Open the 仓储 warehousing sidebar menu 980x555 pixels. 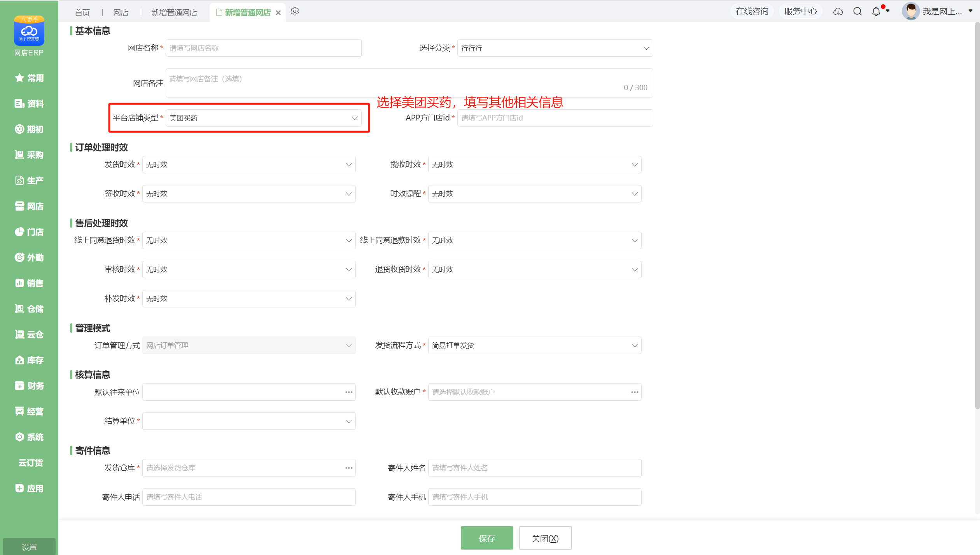pyautogui.click(x=29, y=309)
